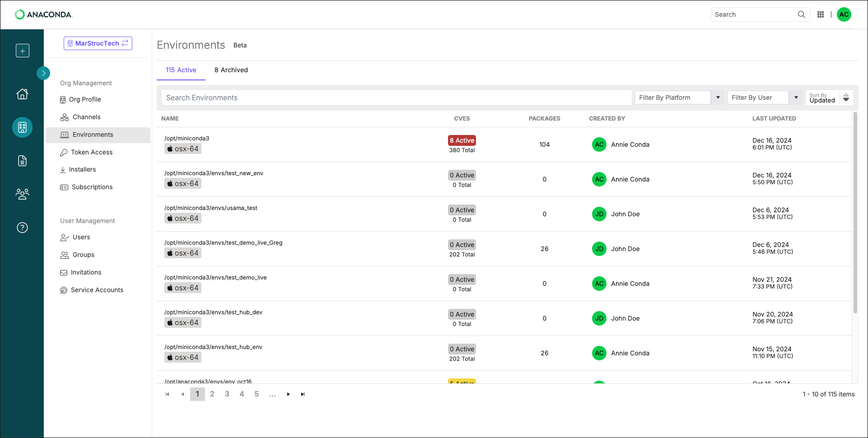The width and height of the screenshot is (868, 438).
Task: Open Token Access in Org Management
Action: point(92,152)
